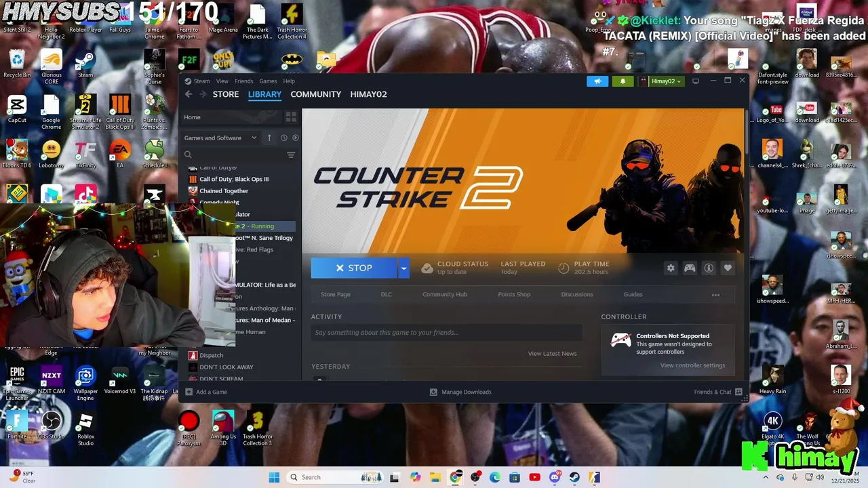Open Recycle Bin desktop icon
This screenshot has width=868, height=488.
coord(17,64)
